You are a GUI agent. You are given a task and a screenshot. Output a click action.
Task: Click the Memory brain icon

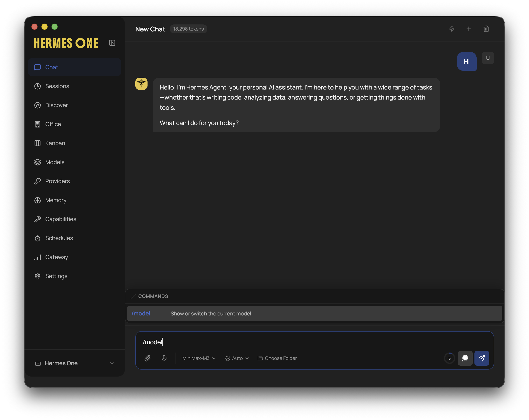pyautogui.click(x=38, y=200)
